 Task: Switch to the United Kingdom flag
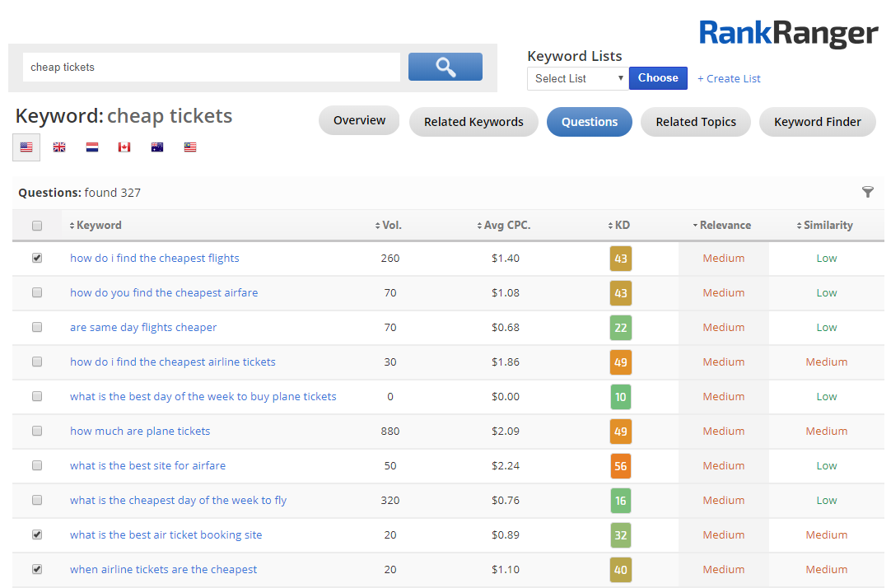[x=59, y=147]
